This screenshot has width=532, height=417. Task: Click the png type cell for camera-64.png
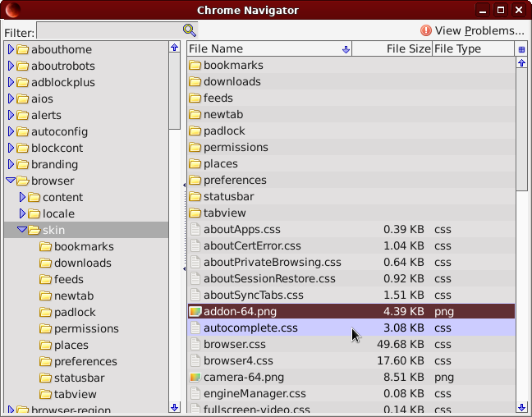(x=444, y=378)
